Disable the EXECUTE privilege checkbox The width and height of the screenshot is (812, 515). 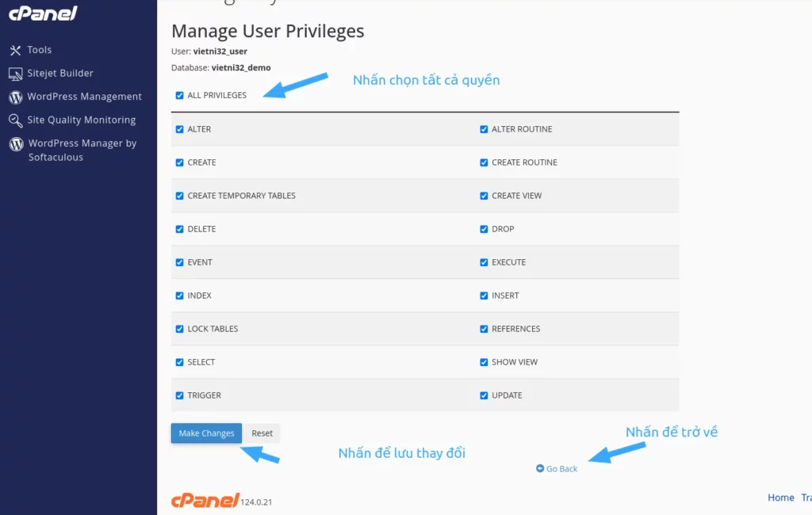tap(484, 261)
